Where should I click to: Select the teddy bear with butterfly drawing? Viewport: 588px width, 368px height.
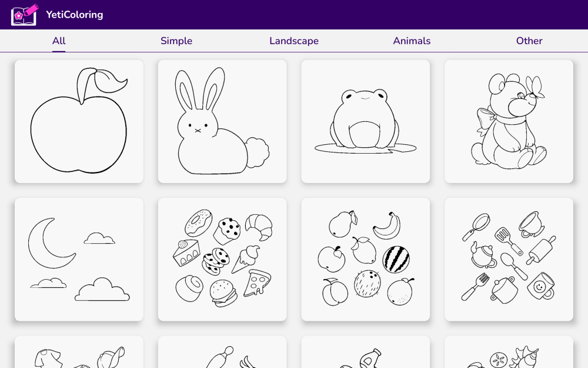[x=509, y=121]
